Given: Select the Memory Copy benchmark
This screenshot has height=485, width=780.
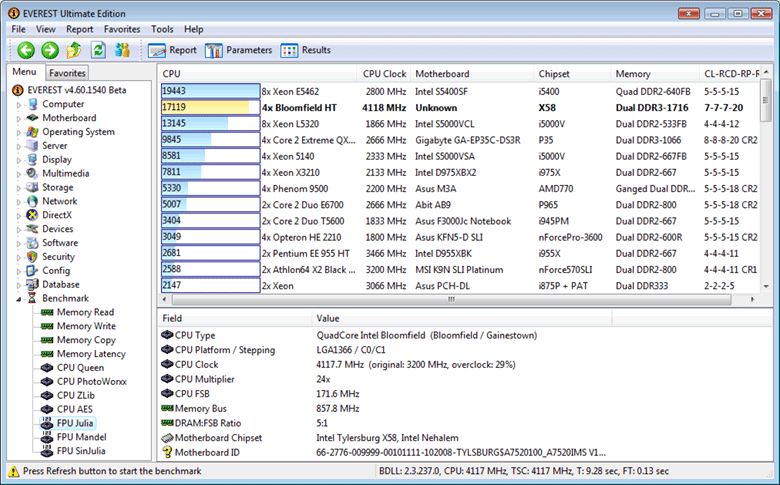Looking at the screenshot, I should (86, 340).
